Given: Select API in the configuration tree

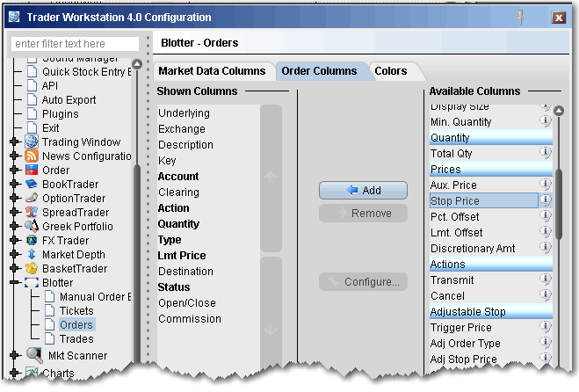Looking at the screenshot, I should pos(50,86).
